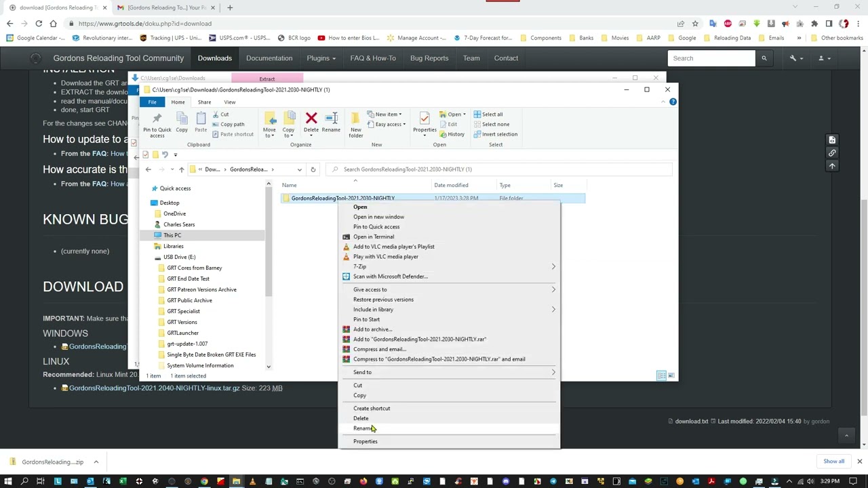Open the Linux tar.gz download link
Screen dimensions: 868x488
tap(154, 388)
